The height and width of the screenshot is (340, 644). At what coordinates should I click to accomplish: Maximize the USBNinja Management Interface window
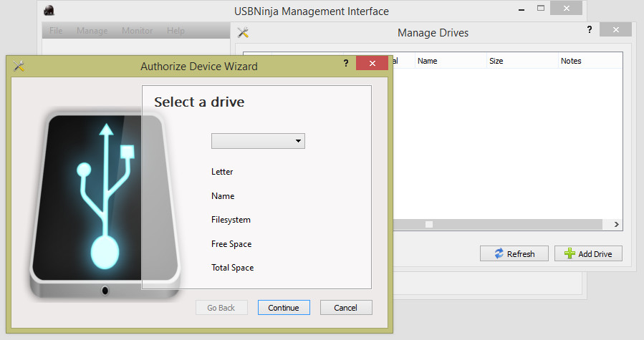[x=541, y=8]
